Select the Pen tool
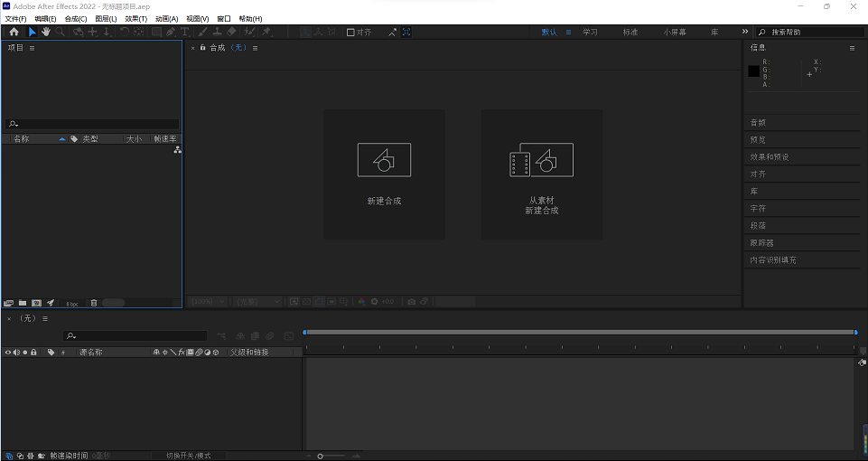 click(x=171, y=33)
